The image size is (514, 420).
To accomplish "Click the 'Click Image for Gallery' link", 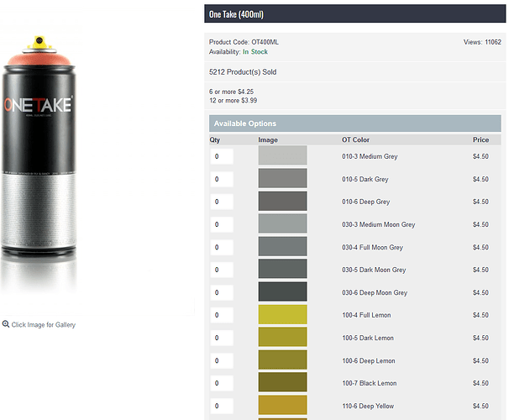I will point(44,324).
